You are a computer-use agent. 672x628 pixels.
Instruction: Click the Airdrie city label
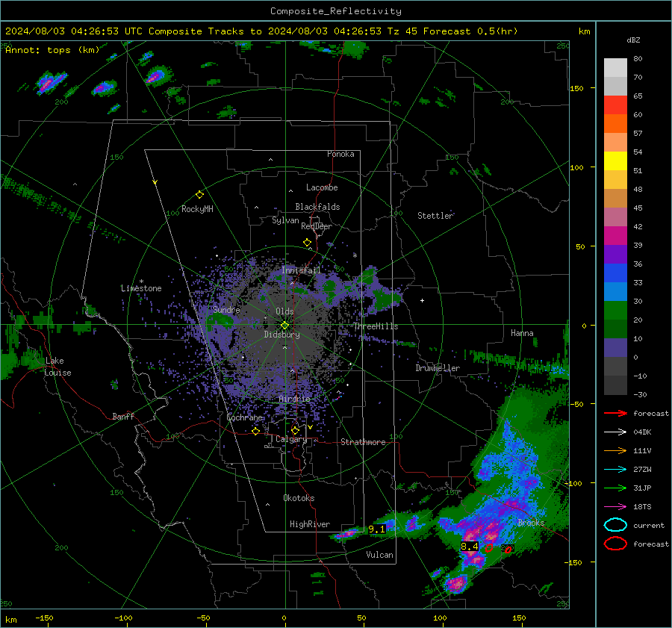[294, 399]
